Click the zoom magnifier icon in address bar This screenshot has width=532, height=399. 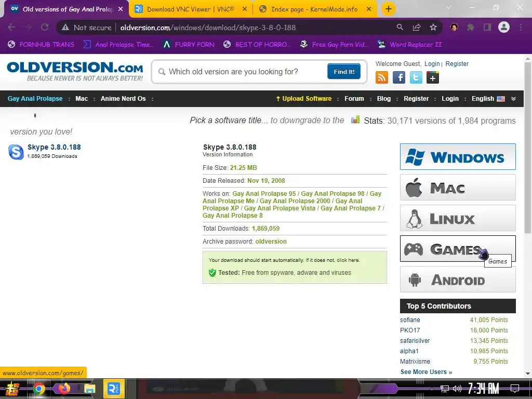point(400,27)
